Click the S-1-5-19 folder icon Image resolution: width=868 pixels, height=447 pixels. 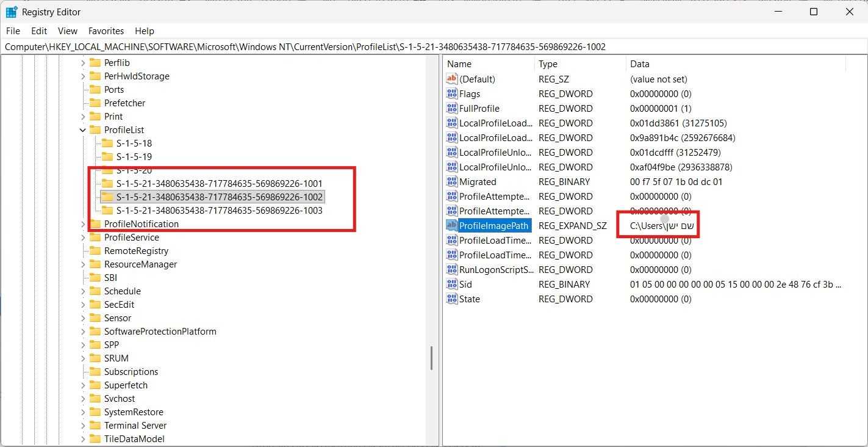(107, 157)
